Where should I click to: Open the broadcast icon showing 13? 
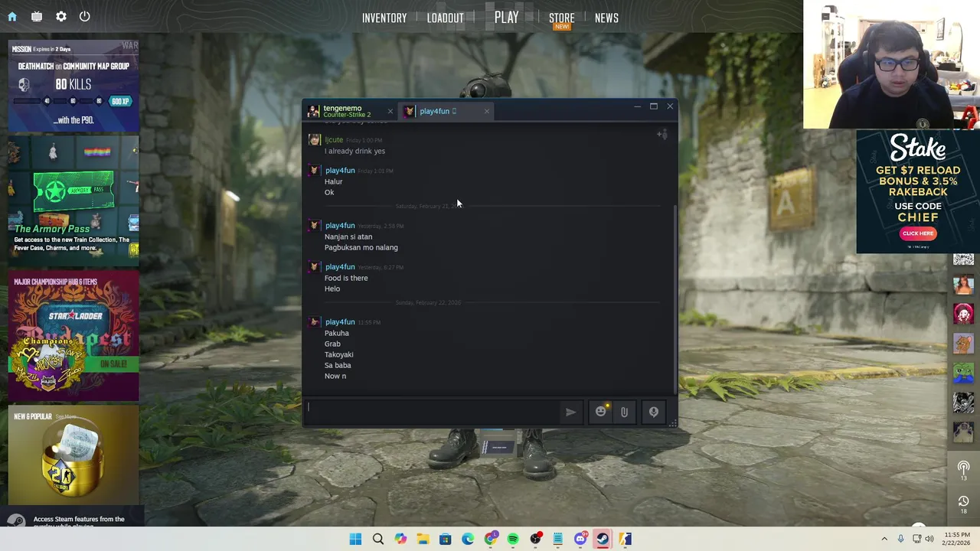coord(963,469)
